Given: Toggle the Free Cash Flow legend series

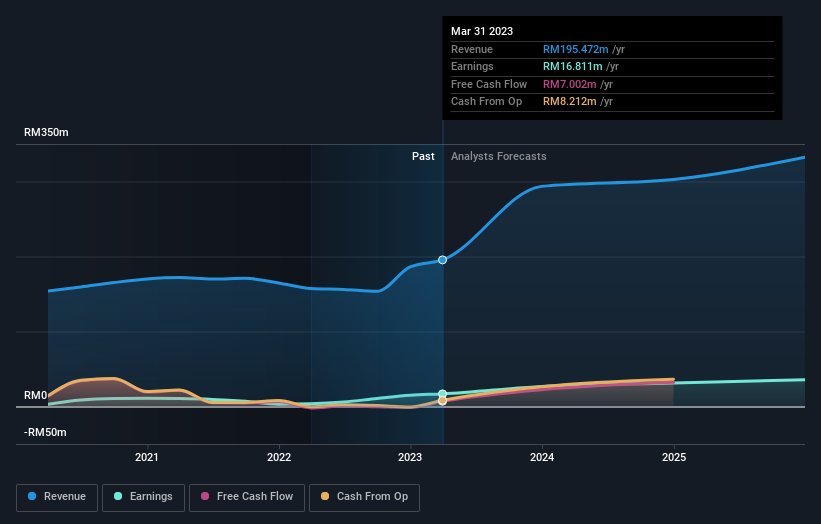Looking at the screenshot, I should pyautogui.click(x=247, y=497).
